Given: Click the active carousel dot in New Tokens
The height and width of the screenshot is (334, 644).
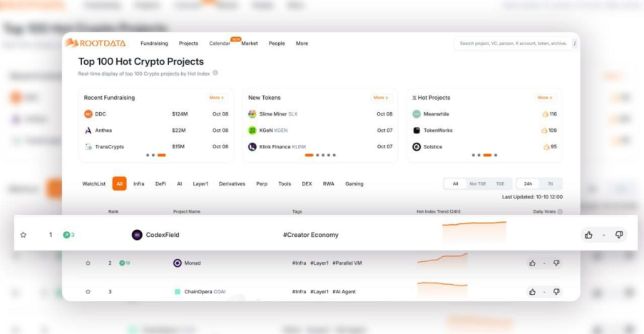Looking at the screenshot, I should (x=310, y=156).
